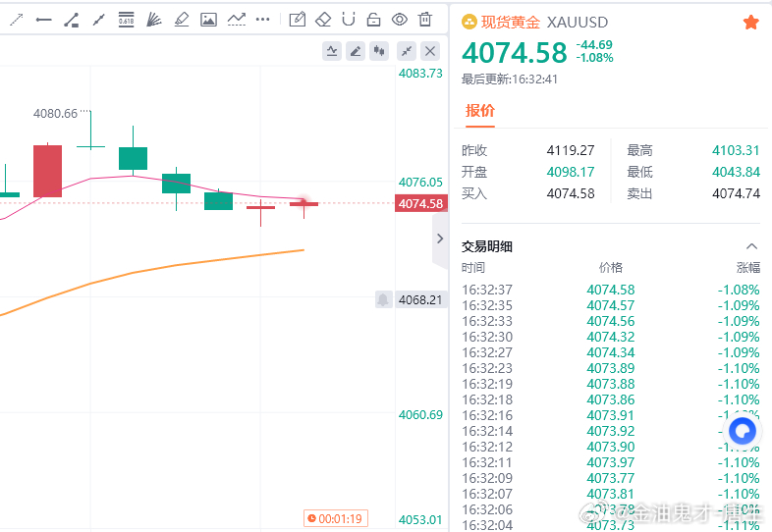Select the Gann fan tool

(154, 20)
